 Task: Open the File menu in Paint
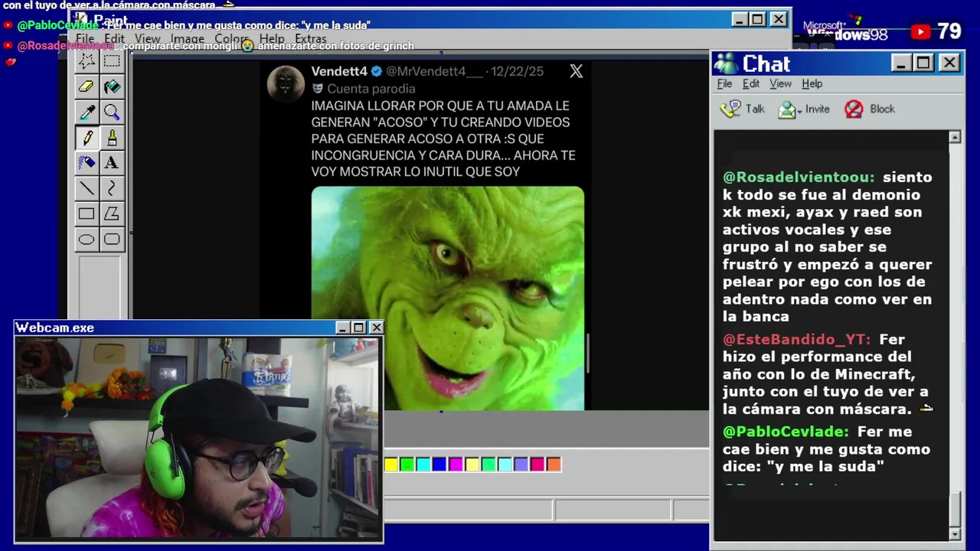tap(85, 39)
